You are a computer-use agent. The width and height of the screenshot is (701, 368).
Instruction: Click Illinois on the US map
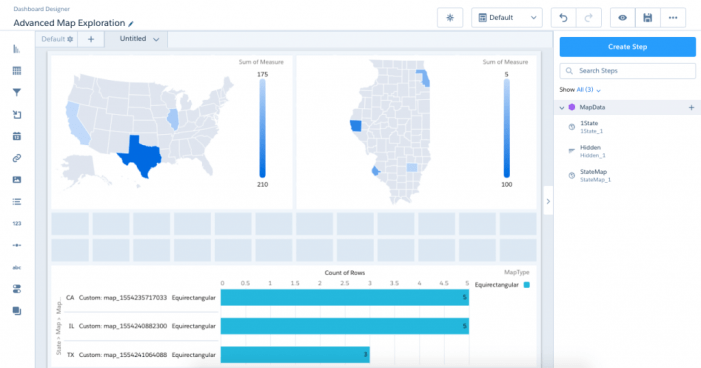(x=173, y=119)
